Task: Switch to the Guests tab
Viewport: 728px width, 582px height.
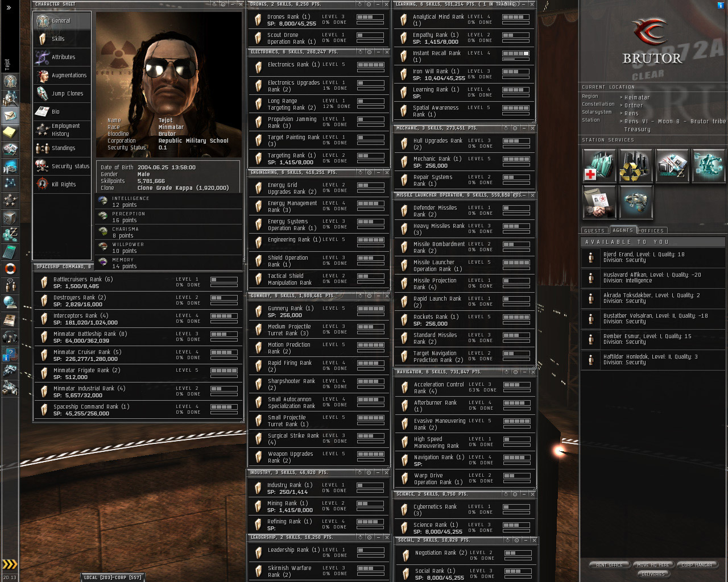Action: pyautogui.click(x=594, y=231)
